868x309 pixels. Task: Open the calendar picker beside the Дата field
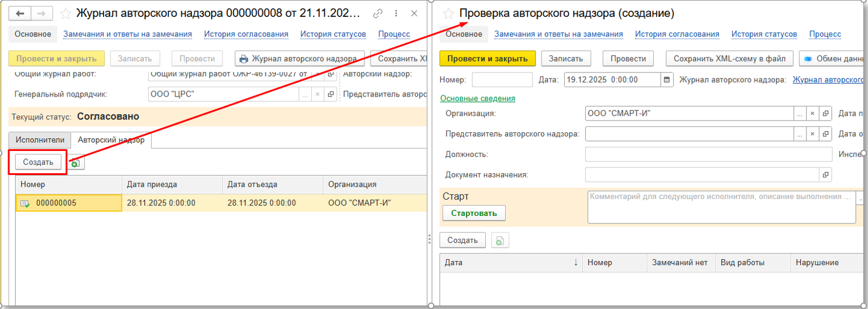pos(667,80)
